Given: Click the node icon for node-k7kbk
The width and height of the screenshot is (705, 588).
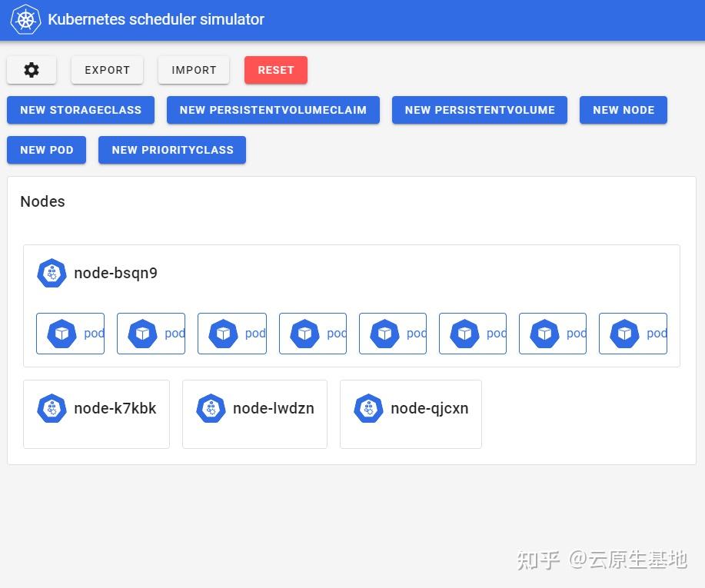Looking at the screenshot, I should click(x=52, y=408).
